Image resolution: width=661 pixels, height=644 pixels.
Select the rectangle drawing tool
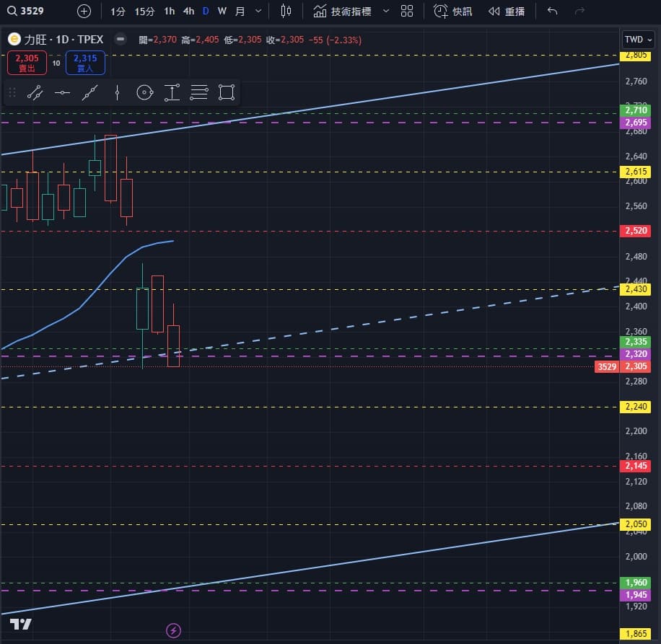[x=227, y=92]
